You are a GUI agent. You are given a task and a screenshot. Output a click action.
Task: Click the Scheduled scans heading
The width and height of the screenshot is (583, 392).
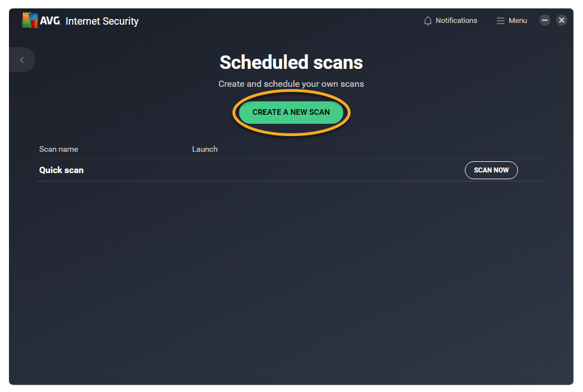tap(291, 62)
